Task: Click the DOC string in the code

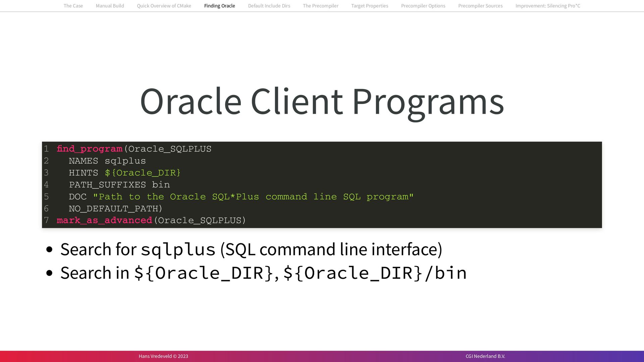Action: tap(254, 197)
